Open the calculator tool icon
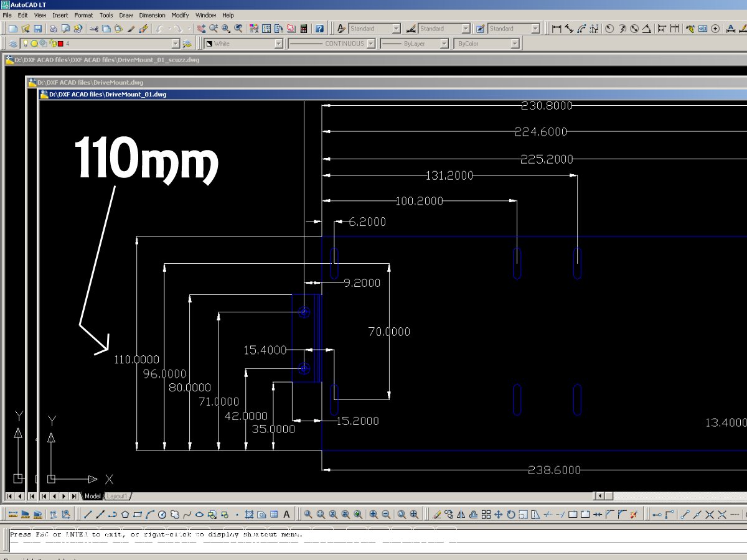The height and width of the screenshot is (560, 747). 304,29
